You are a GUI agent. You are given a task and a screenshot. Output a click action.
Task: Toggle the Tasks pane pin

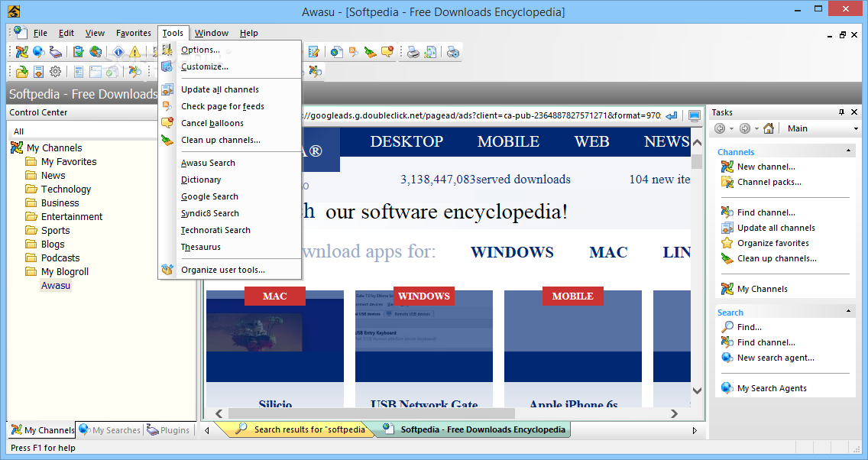click(x=841, y=112)
